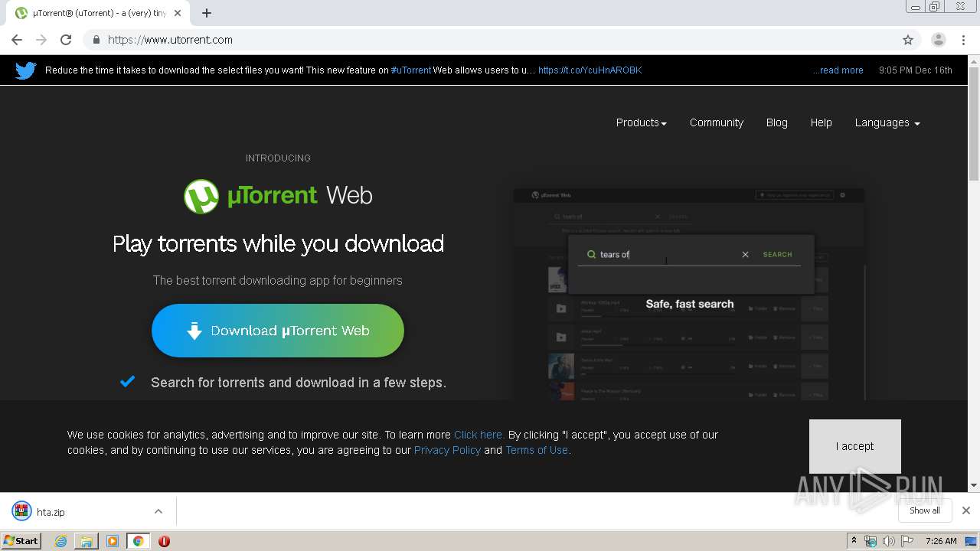Click the best torrent downloading app subtitle
Viewport: 980px width, 551px height.
point(278,281)
